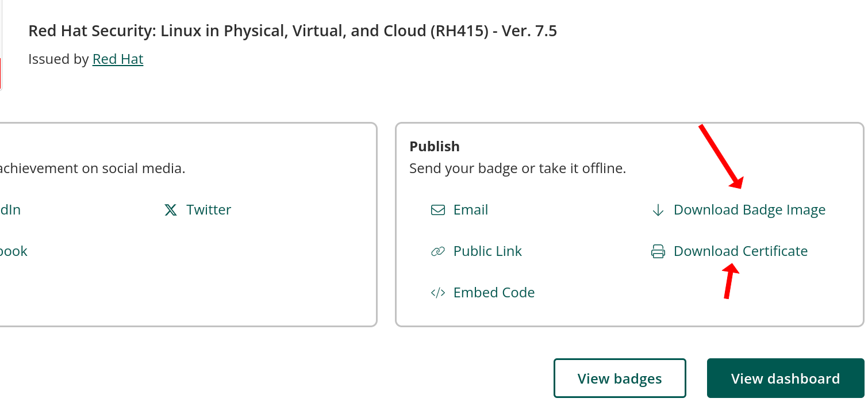Share the badge on Facebook

click(x=13, y=251)
